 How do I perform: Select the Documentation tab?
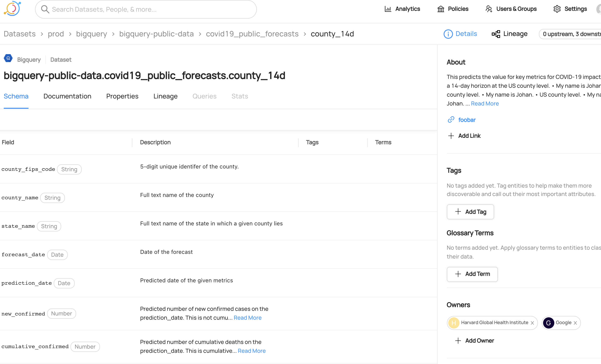[x=67, y=96]
